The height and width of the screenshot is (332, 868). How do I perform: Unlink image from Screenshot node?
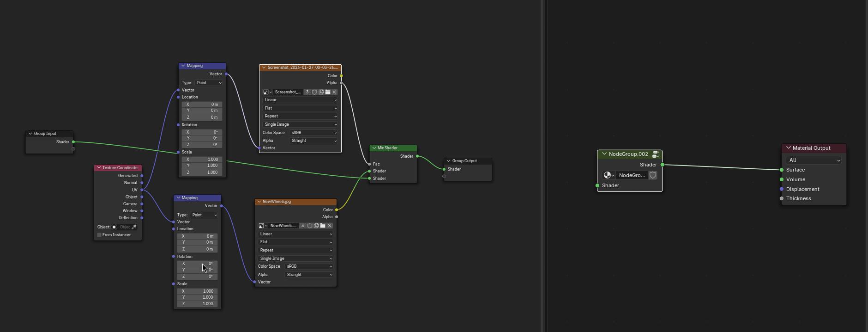click(334, 92)
